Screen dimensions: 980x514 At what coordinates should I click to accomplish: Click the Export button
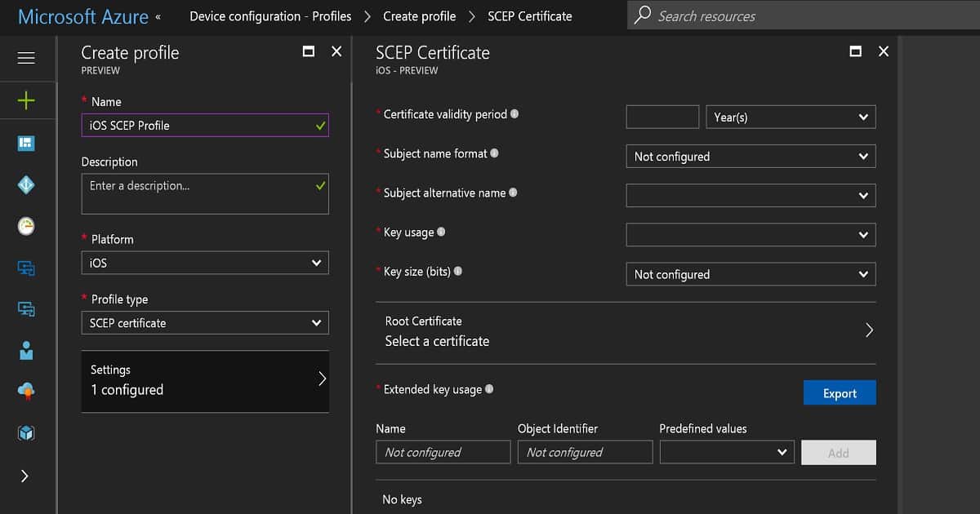pos(840,392)
